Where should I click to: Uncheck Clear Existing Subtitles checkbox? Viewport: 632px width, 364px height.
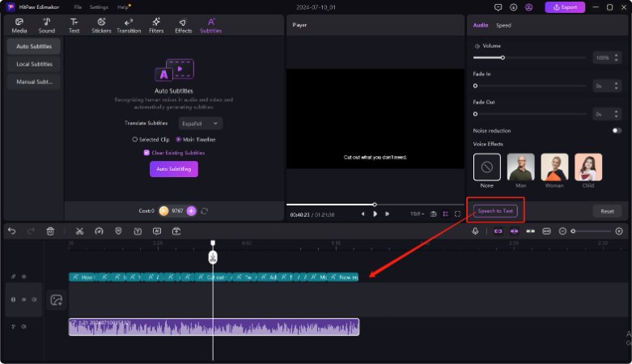[146, 152]
